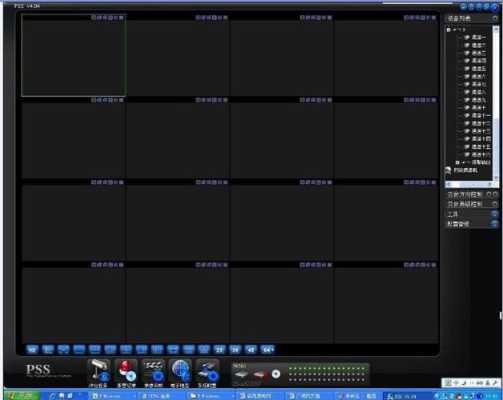Screen dimensions: 503x400
Task: Open the Windows Start button
Action: click(x=22, y=396)
